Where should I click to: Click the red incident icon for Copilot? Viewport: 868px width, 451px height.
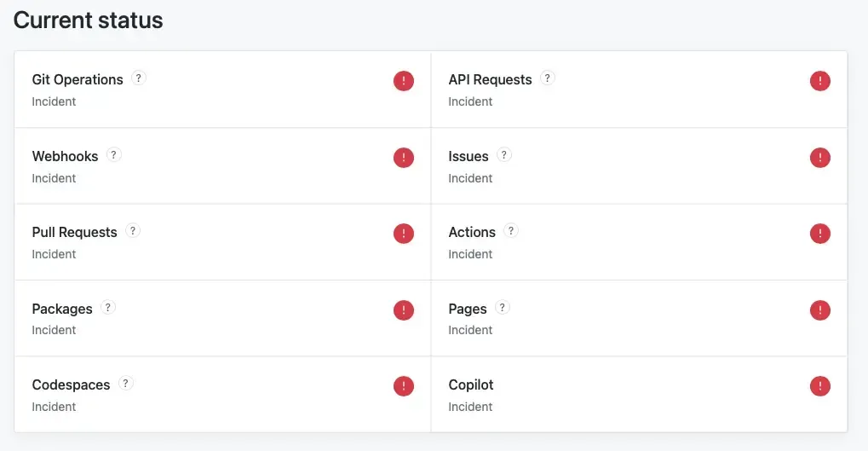tap(820, 386)
